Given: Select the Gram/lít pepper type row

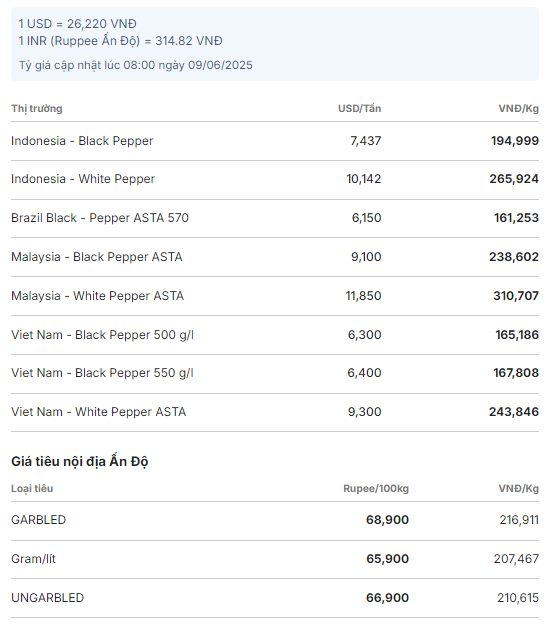Looking at the screenshot, I should point(275,559).
